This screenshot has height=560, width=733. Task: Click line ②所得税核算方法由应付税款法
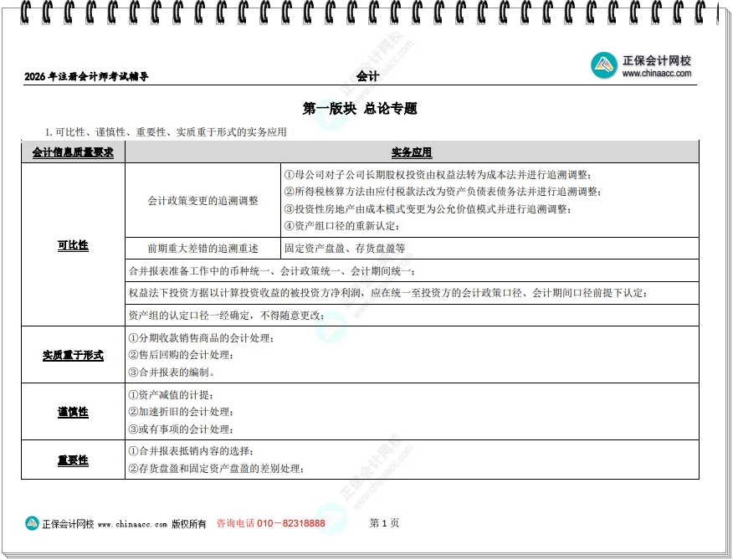point(443,192)
